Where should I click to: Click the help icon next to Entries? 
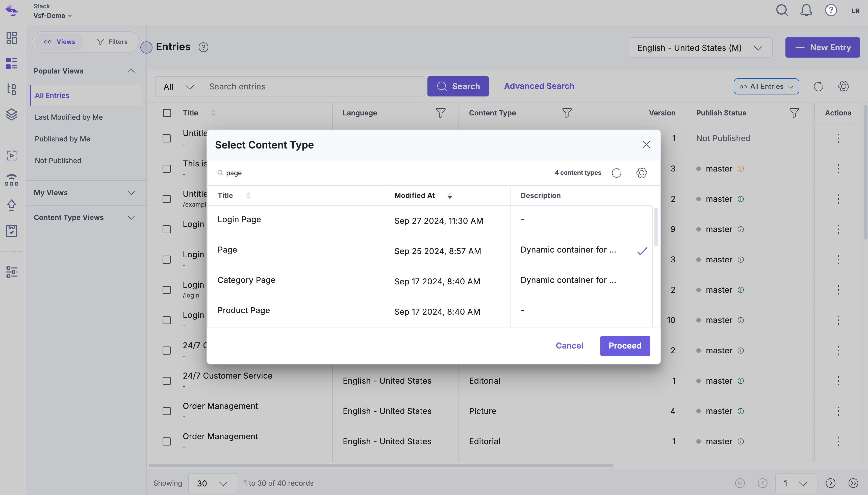click(x=203, y=47)
